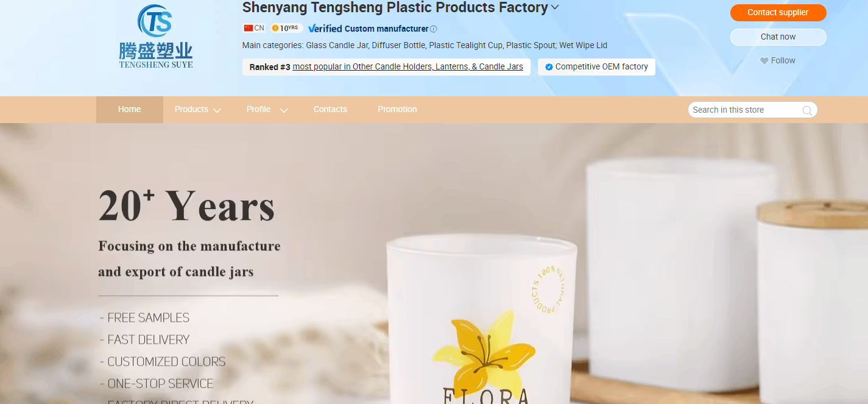Open the Contacts tab
Image resolution: width=868 pixels, height=404 pixels.
[330, 110]
